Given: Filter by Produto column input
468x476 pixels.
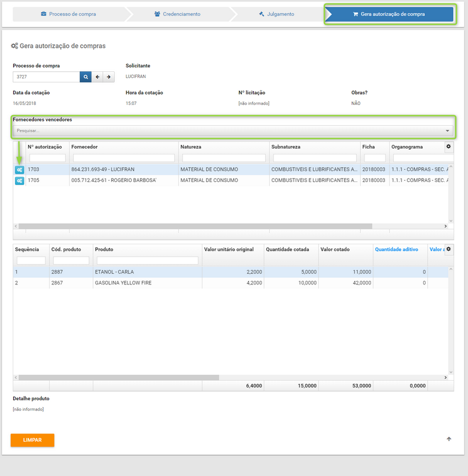Looking at the screenshot, I should (147, 260).
